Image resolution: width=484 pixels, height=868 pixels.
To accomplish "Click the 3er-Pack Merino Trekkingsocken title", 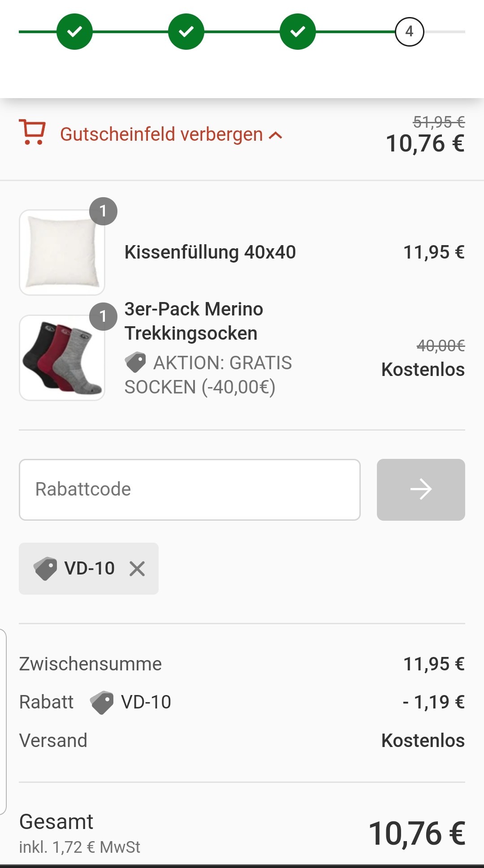I will [x=194, y=321].
